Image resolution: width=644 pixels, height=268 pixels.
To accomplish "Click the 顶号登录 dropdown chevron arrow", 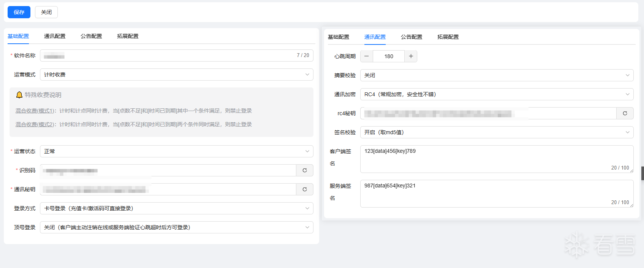I will point(307,227).
